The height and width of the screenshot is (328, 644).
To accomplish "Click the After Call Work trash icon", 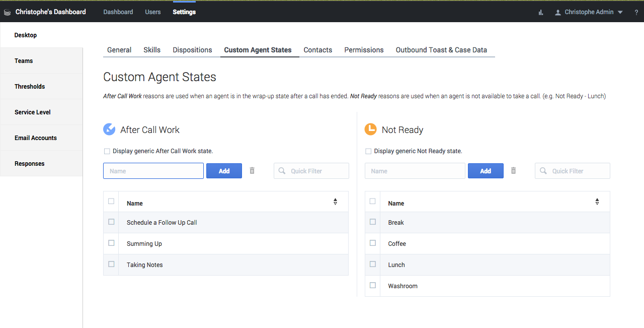I will 252,171.
